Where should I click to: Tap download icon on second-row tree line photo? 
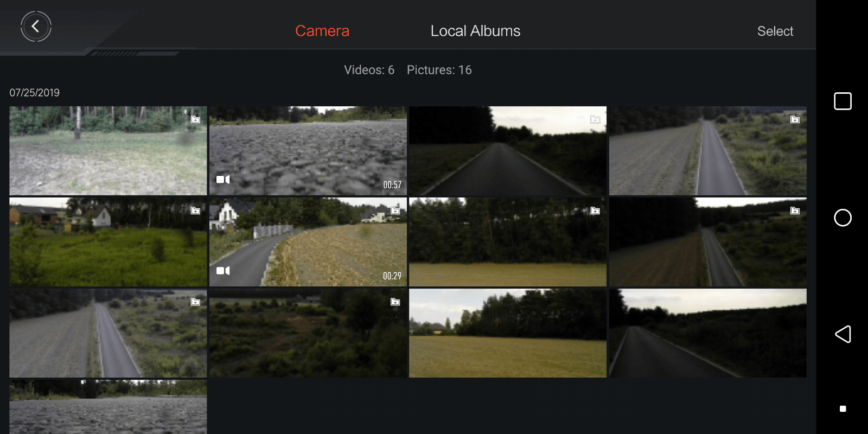coord(595,210)
